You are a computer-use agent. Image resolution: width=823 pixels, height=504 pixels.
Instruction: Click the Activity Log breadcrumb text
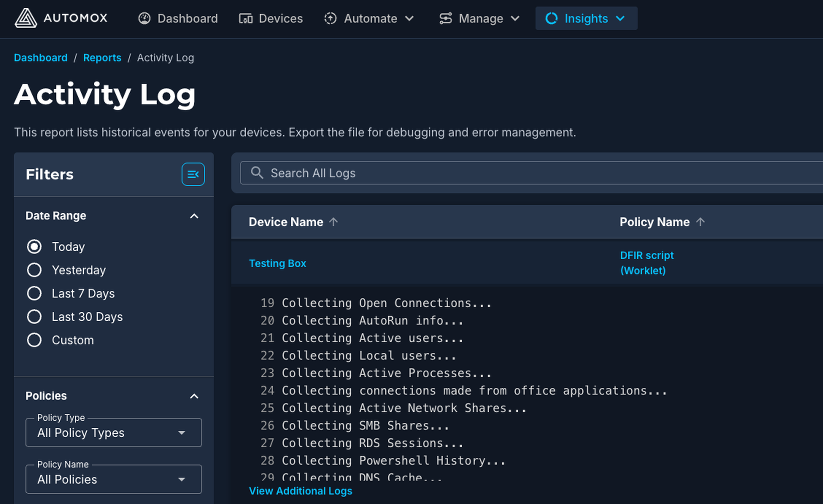tap(165, 58)
